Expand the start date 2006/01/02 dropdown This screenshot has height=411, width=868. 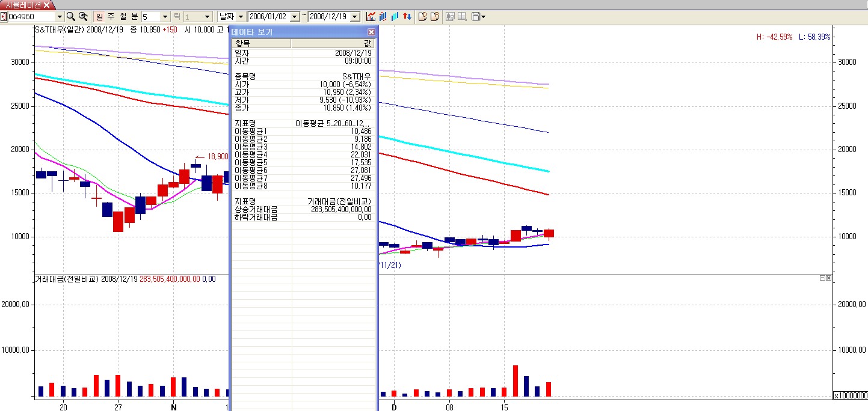(295, 17)
